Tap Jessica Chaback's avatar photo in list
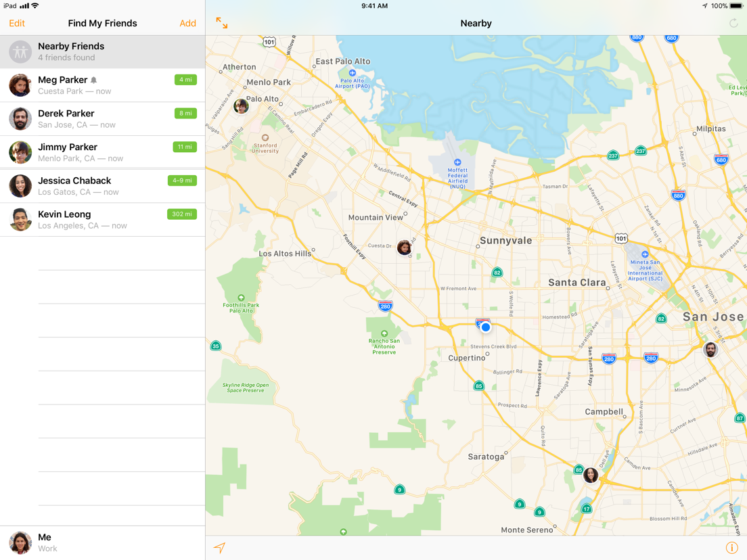 [x=20, y=186]
